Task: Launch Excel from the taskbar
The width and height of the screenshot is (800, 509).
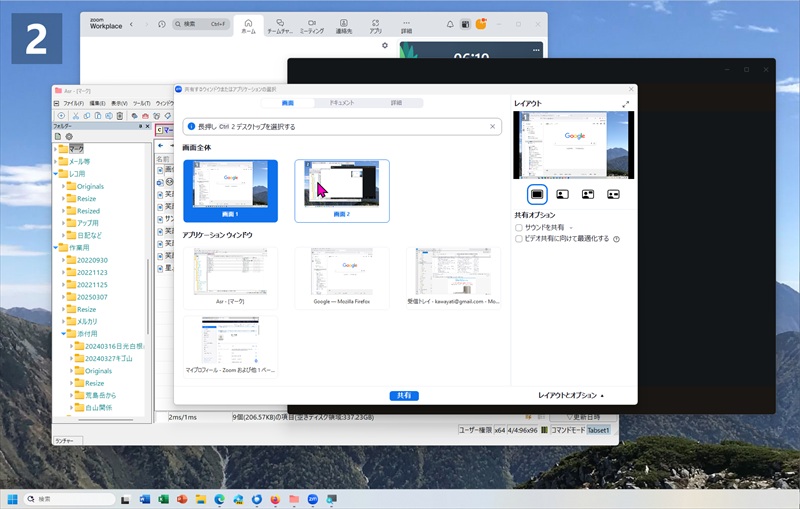Action: pyautogui.click(x=163, y=499)
